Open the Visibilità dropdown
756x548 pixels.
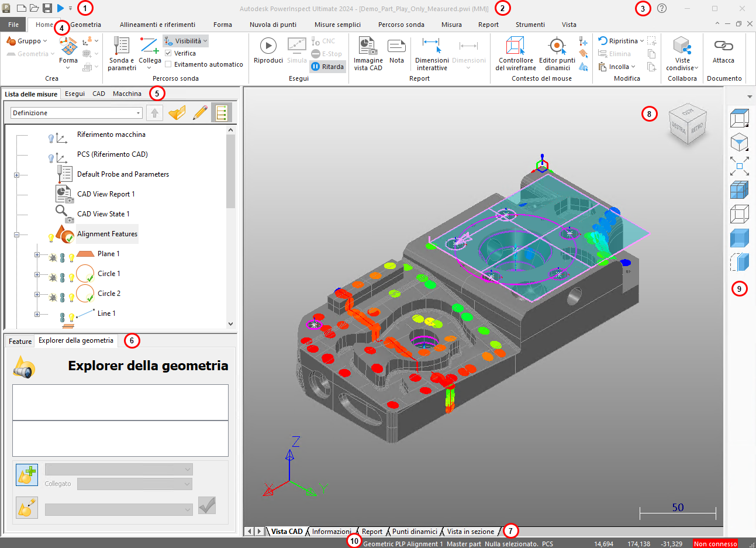click(185, 41)
